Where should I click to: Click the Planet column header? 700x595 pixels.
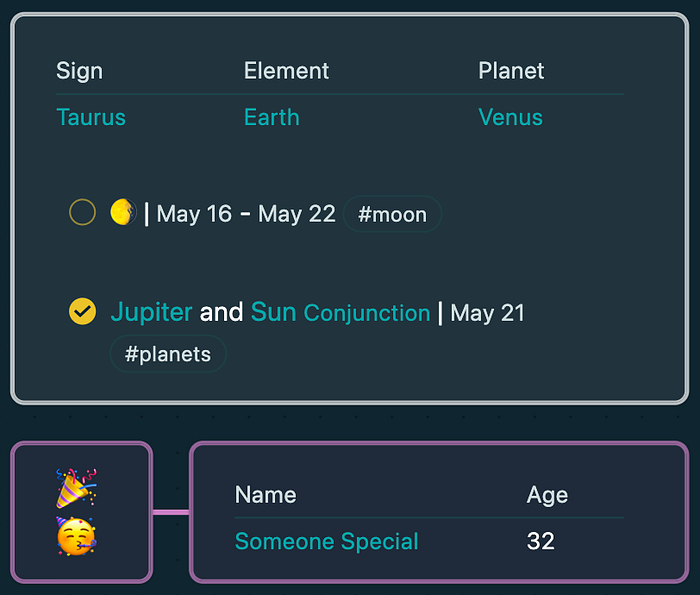[x=511, y=71]
